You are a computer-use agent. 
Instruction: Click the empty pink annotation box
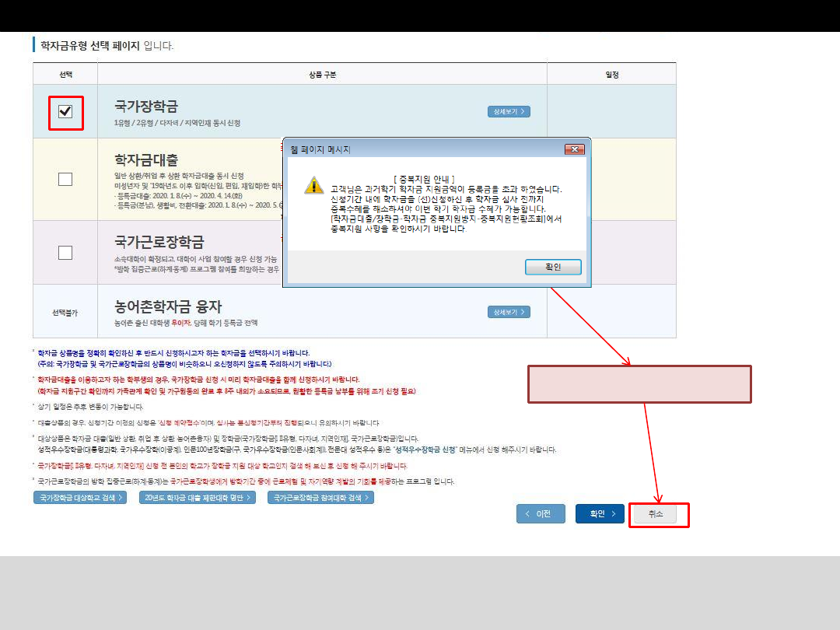[x=639, y=384]
